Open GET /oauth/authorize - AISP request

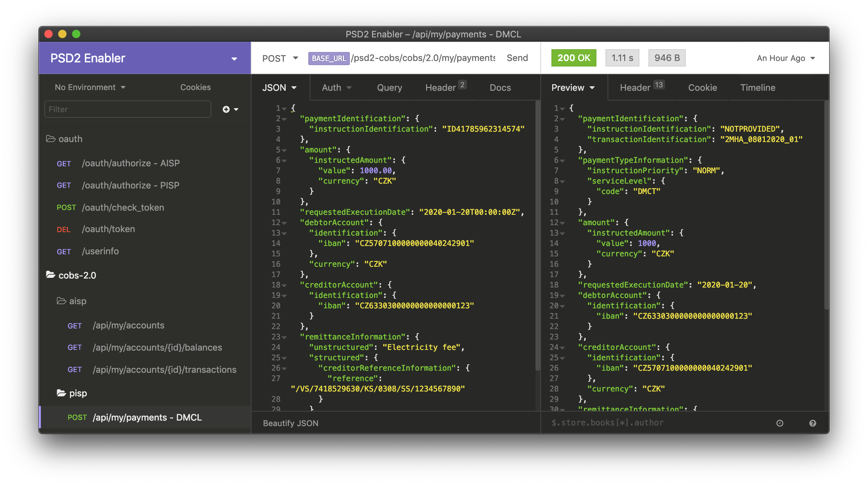(145, 163)
